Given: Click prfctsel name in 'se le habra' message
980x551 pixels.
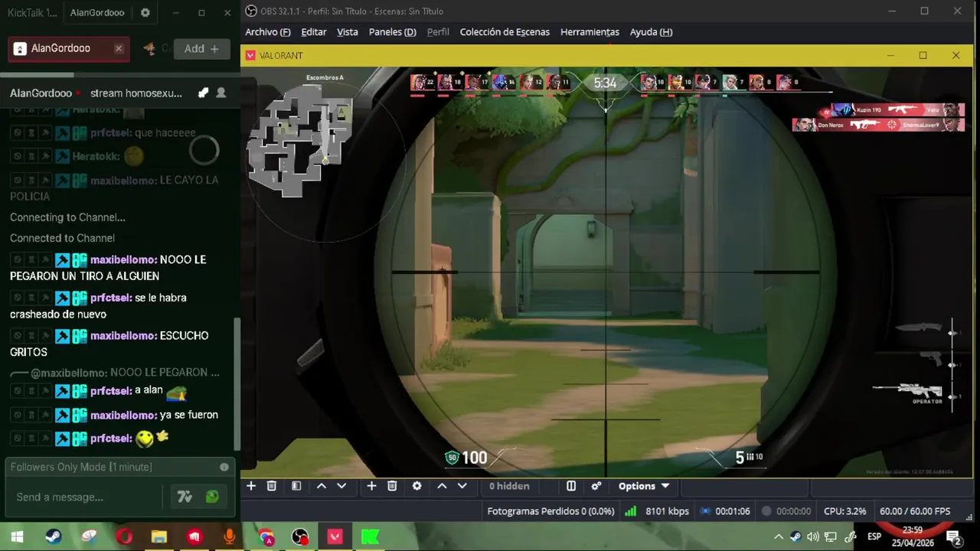Looking at the screenshot, I should tap(111, 298).
